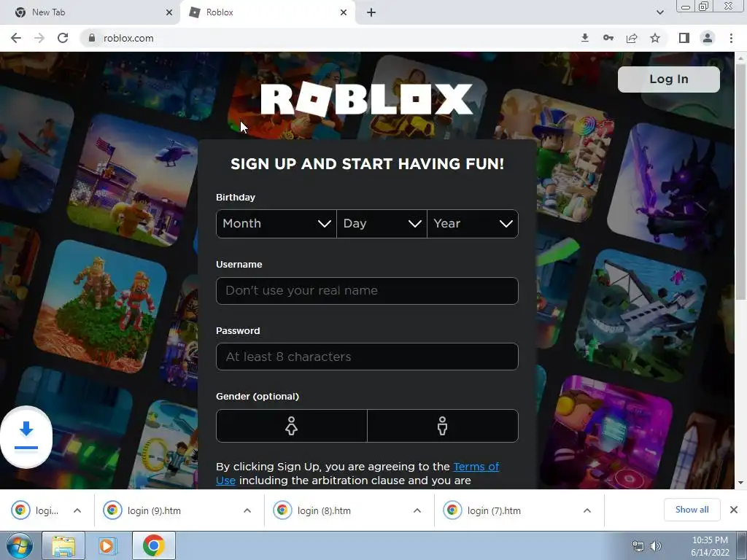Open the network tray icon

point(638,546)
